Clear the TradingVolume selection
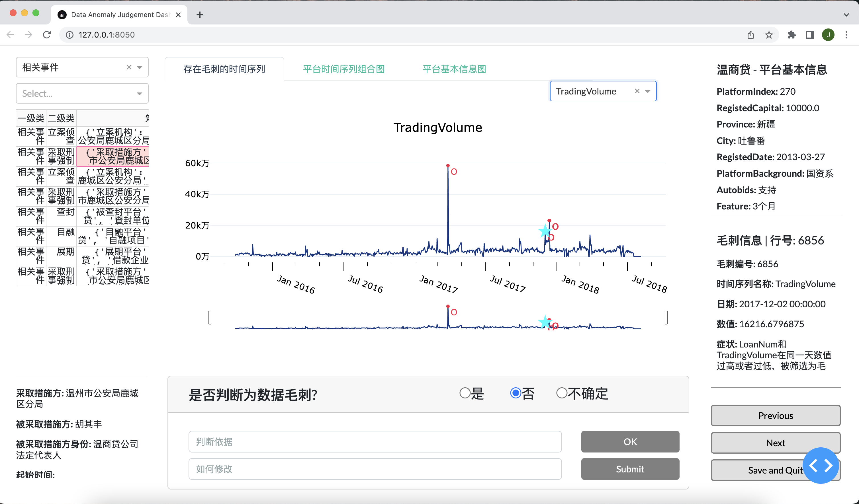This screenshot has height=504, width=859. [x=637, y=91]
